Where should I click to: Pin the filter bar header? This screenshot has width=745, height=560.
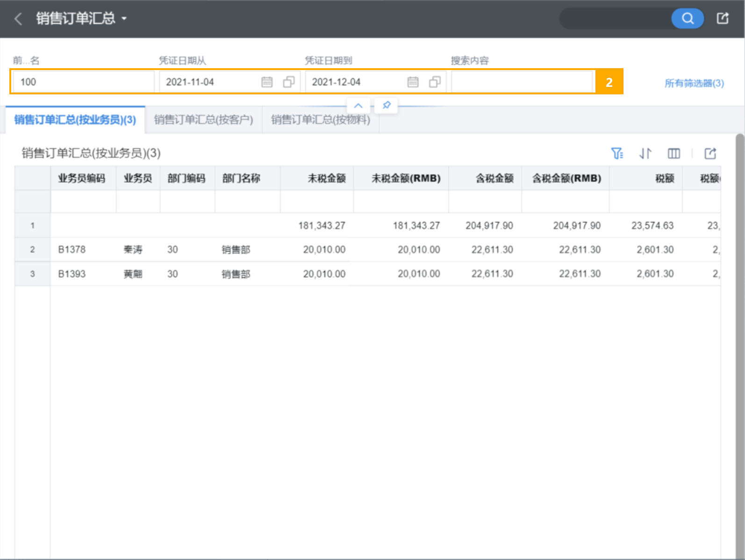point(387,105)
